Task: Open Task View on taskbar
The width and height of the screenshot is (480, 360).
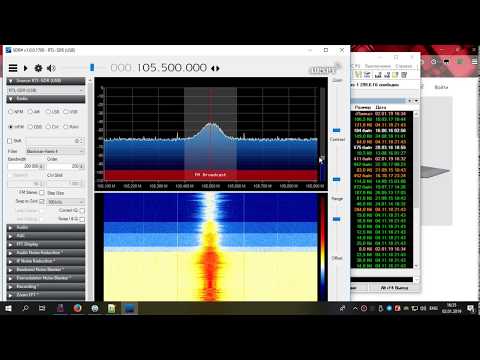Action: (x=42, y=308)
